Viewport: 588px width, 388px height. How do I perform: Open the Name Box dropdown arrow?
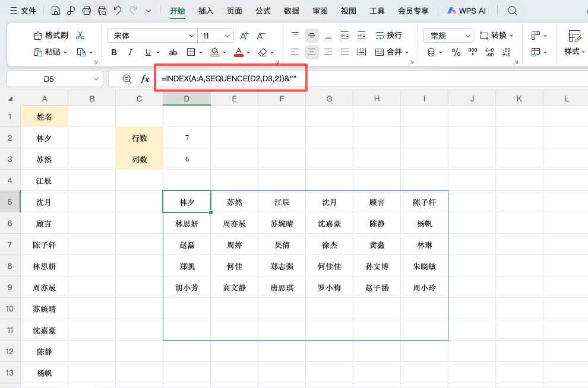[96, 79]
